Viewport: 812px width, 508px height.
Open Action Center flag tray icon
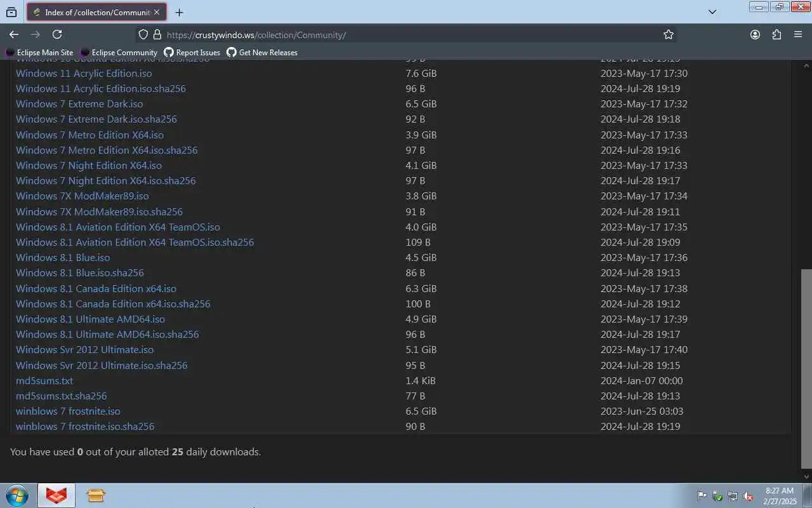[x=702, y=496]
